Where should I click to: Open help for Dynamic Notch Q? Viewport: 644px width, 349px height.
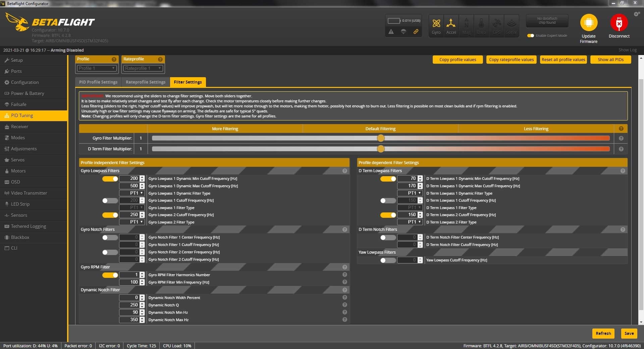(x=345, y=305)
